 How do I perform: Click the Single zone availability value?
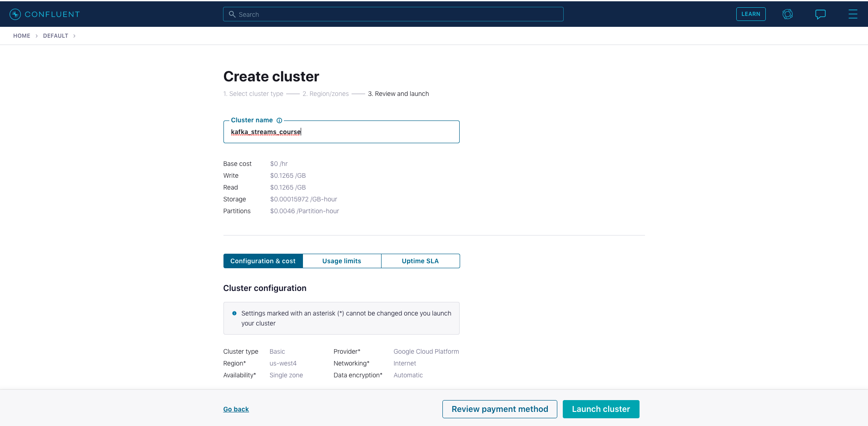[x=286, y=375]
